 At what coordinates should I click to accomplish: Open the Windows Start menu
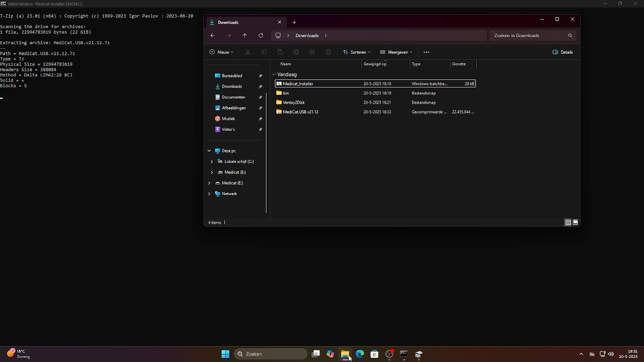[x=225, y=354]
